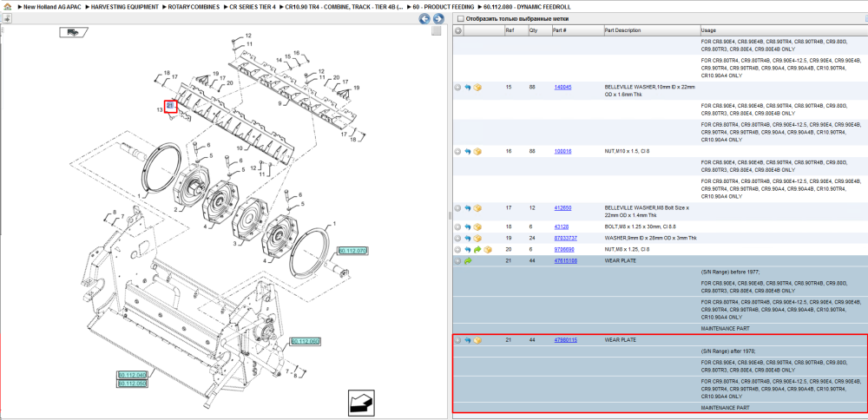Select highlighted callout 21 in the diagram
This screenshot has width=868, height=420.
coord(170,105)
